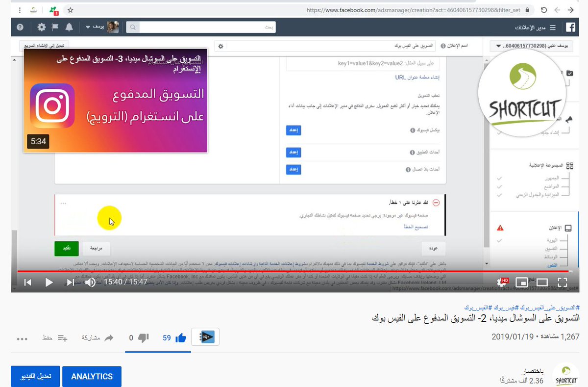588x387 pixels.
Task: Click the green تأكيد confirm button
Action: tap(66, 248)
